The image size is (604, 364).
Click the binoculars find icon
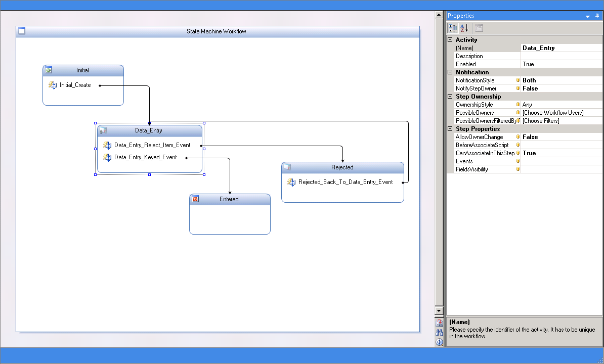439,333
